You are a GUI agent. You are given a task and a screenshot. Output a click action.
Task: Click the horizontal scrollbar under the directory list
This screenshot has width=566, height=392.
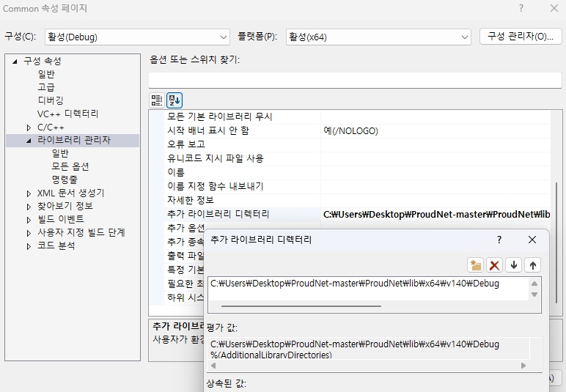(x=301, y=306)
